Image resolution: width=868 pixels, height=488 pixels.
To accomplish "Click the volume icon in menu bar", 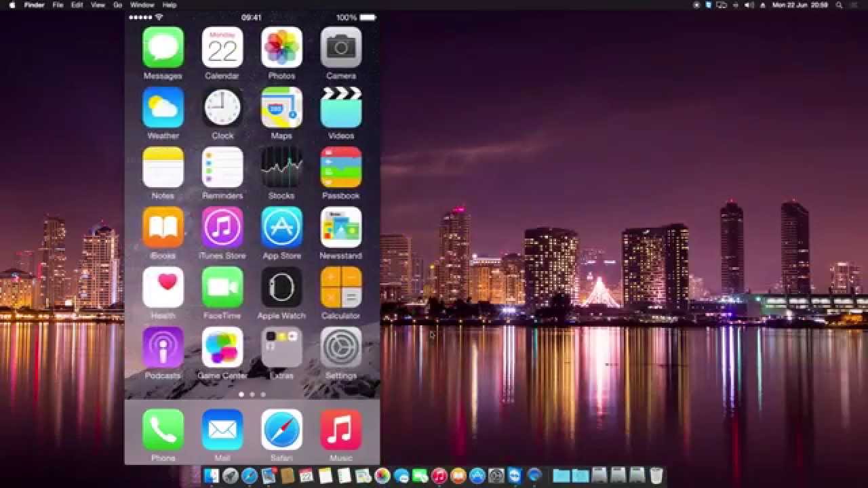I will click(x=749, y=5).
